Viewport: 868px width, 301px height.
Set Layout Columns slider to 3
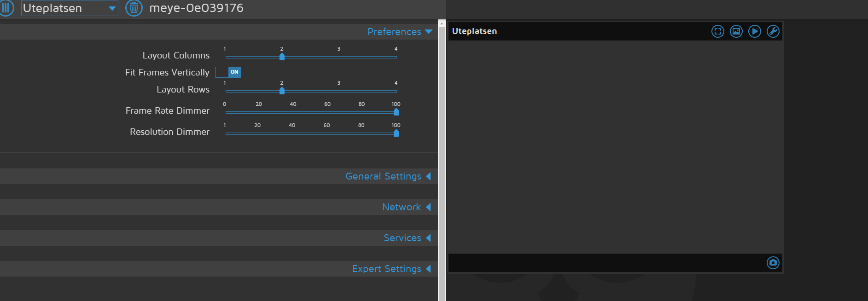coord(339,57)
